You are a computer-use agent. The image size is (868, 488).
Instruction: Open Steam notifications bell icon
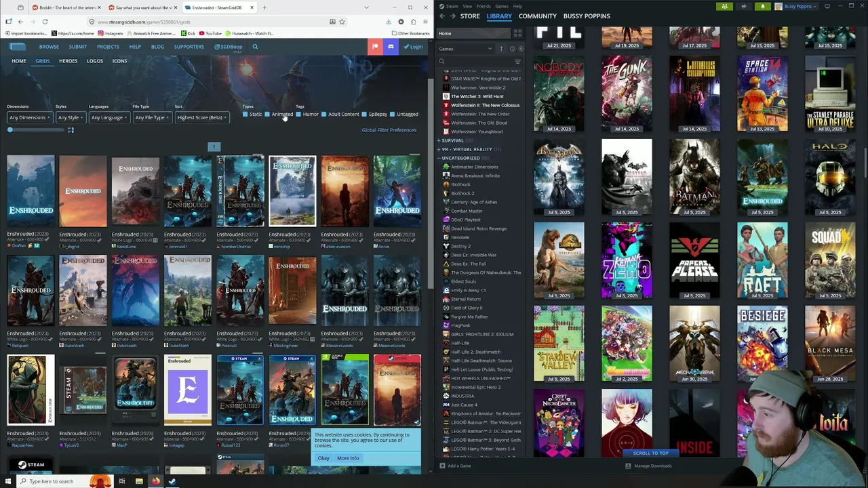[762, 6]
